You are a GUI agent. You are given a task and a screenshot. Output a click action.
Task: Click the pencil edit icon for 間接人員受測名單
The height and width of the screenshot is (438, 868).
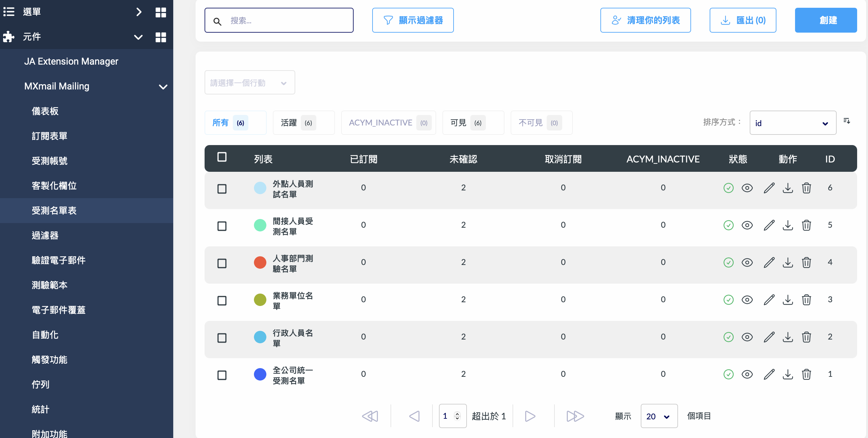coord(769,225)
